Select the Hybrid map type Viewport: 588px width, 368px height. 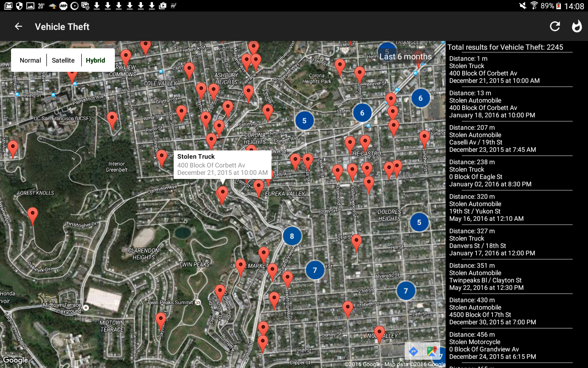coord(96,60)
